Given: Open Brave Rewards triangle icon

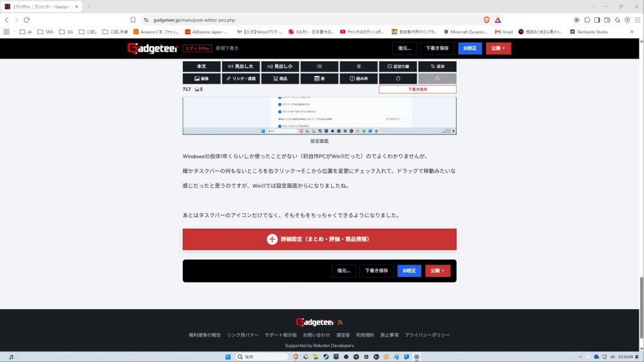Looking at the screenshot, I should (497, 20).
